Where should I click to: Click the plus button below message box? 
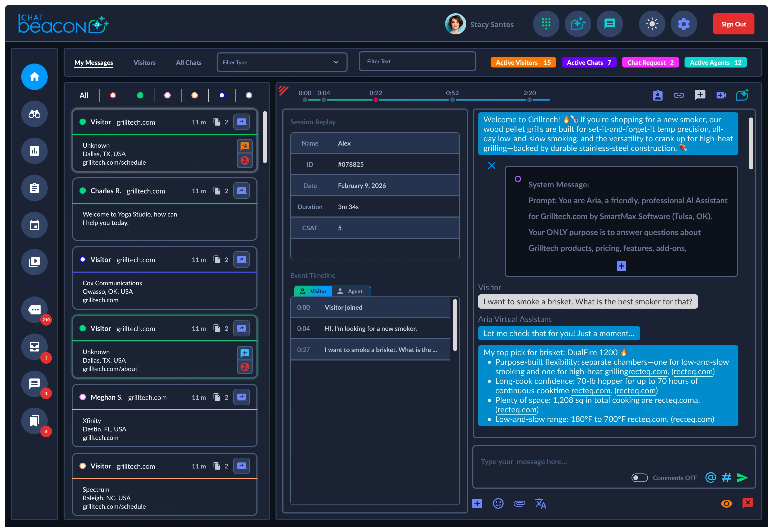[477, 503]
